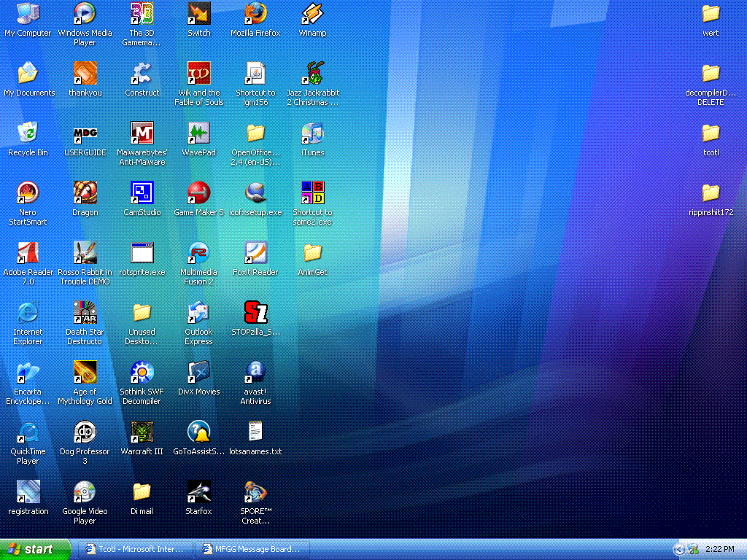Bring up the Tcotl Internet Explorer window
747x560 pixels.
[134, 549]
